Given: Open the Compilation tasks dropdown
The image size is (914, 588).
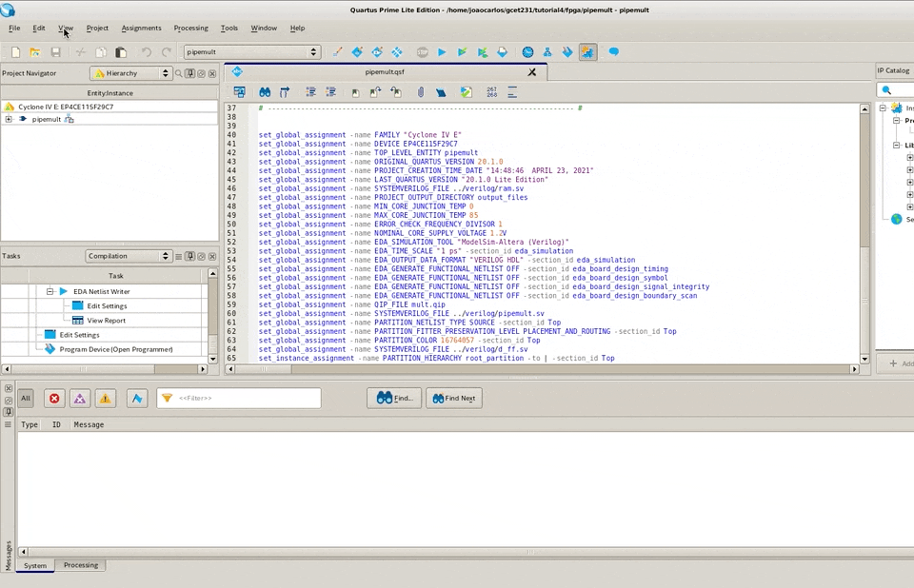Looking at the screenshot, I should click(x=129, y=256).
